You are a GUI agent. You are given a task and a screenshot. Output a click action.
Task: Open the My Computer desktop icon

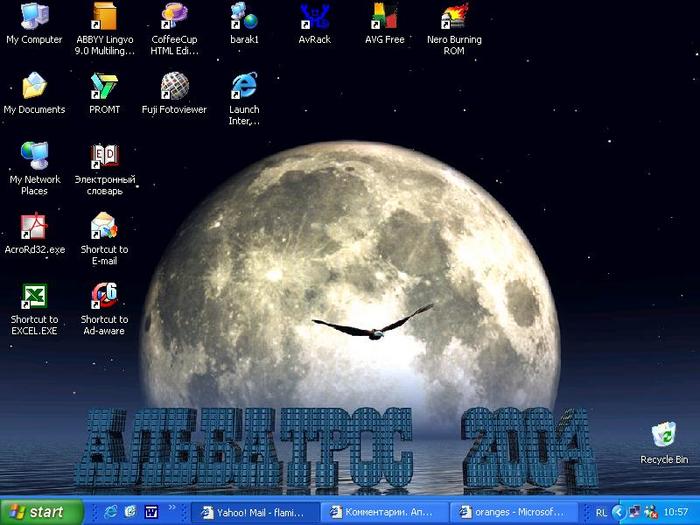point(34,23)
